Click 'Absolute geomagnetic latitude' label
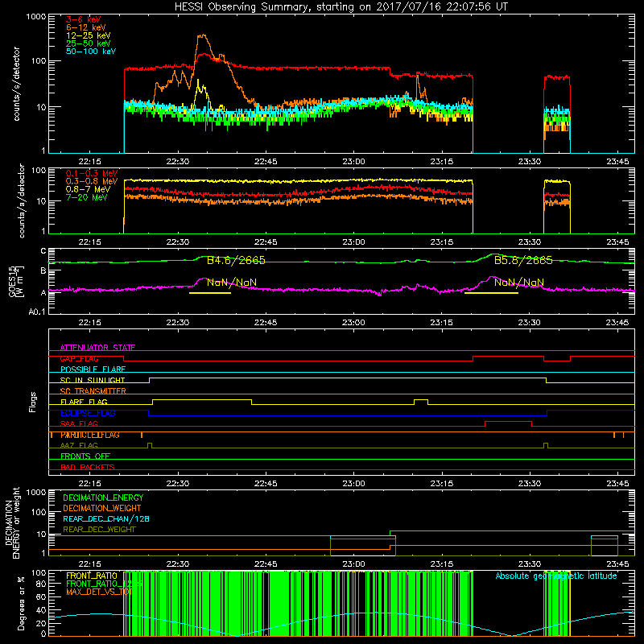The width and height of the screenshot is (644, 644). point(556,576)
